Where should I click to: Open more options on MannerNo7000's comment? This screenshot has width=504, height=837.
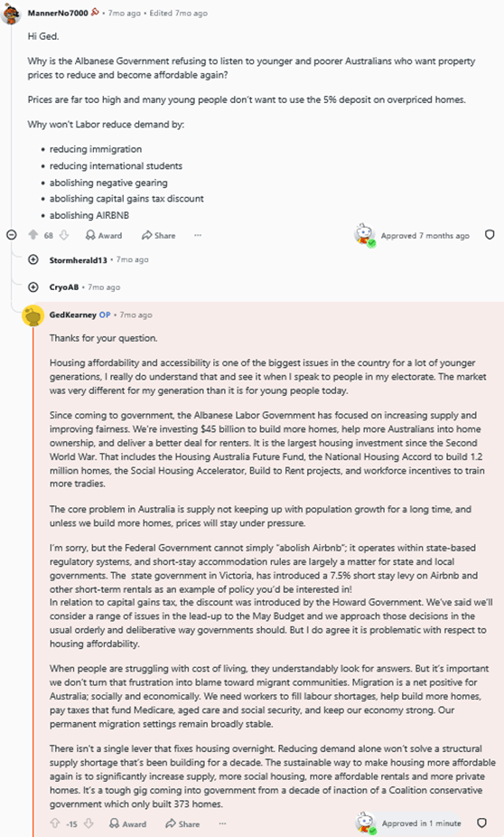[x=198, y=235]
